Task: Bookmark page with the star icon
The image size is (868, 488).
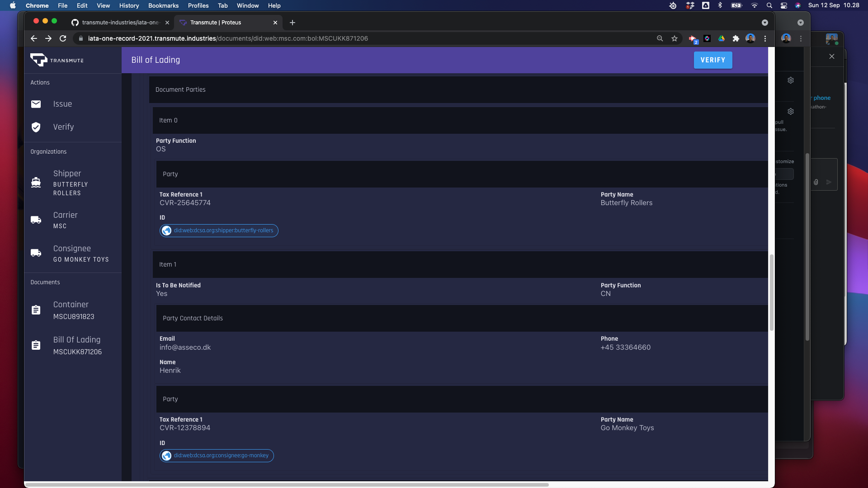Action: point(675,39)
